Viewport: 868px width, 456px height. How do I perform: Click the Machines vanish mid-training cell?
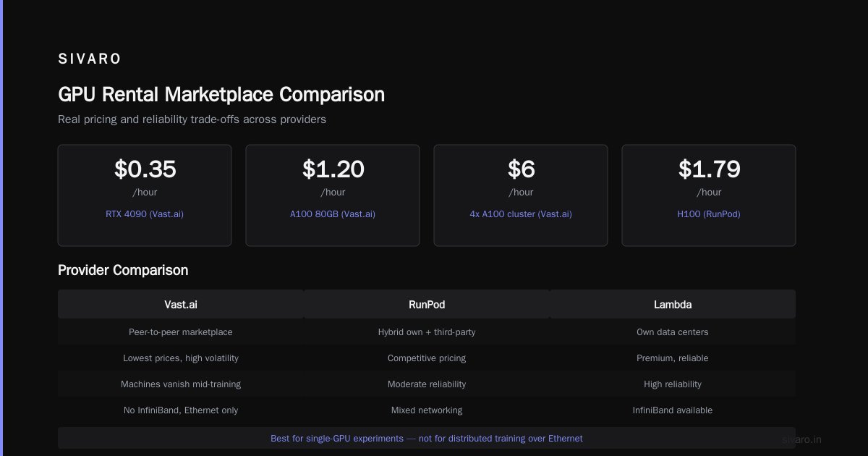point(181,384)
